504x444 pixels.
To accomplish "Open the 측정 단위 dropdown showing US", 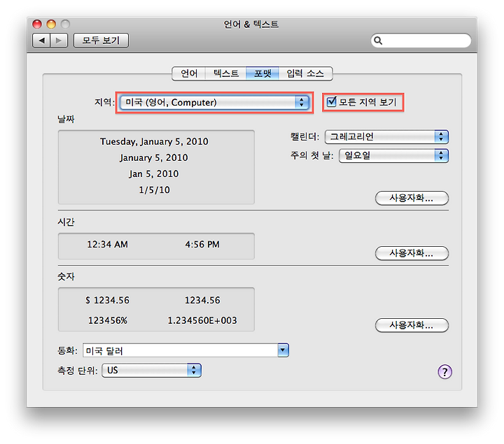I will coord(151,370).
